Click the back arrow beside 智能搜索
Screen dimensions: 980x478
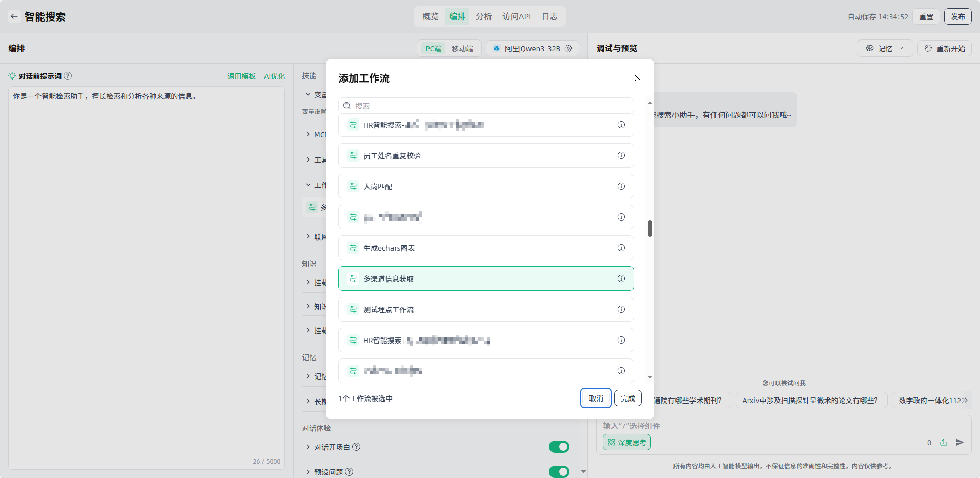[x=14, y=16]
